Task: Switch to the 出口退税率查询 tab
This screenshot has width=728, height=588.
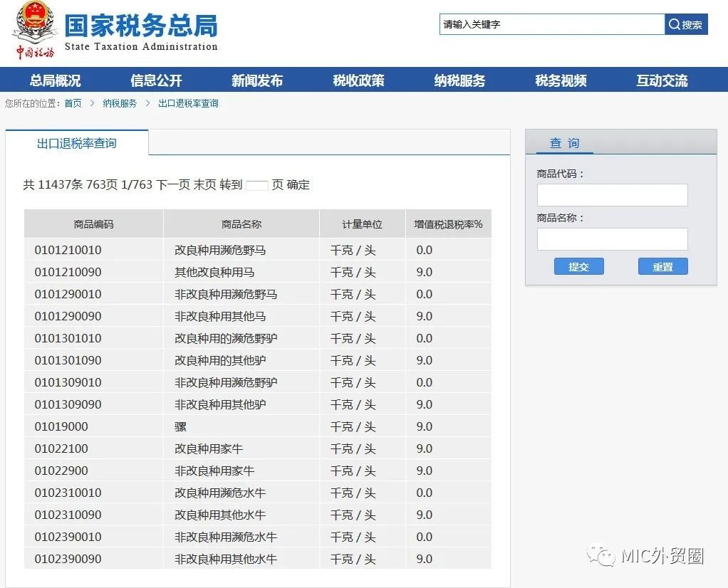Action: tap(76, 142)
